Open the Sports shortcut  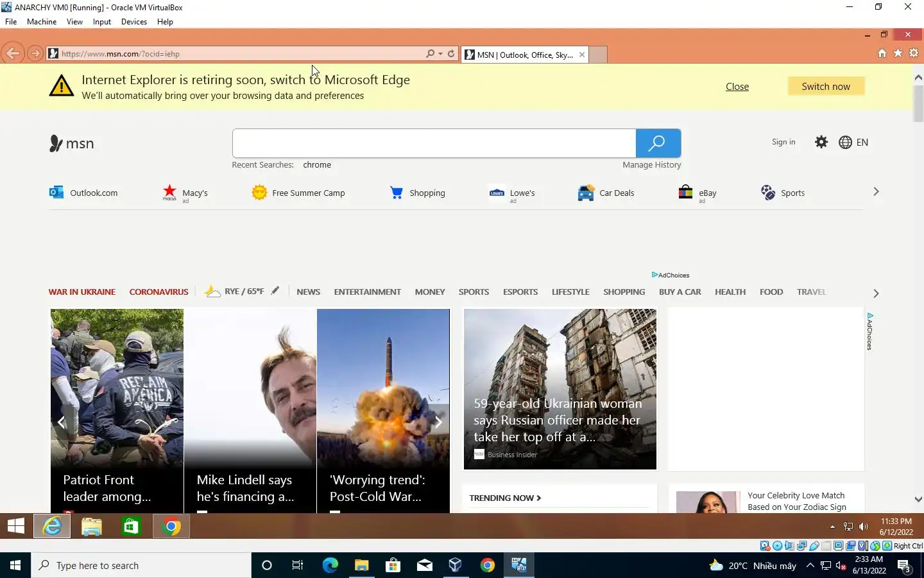pos(783,193)
